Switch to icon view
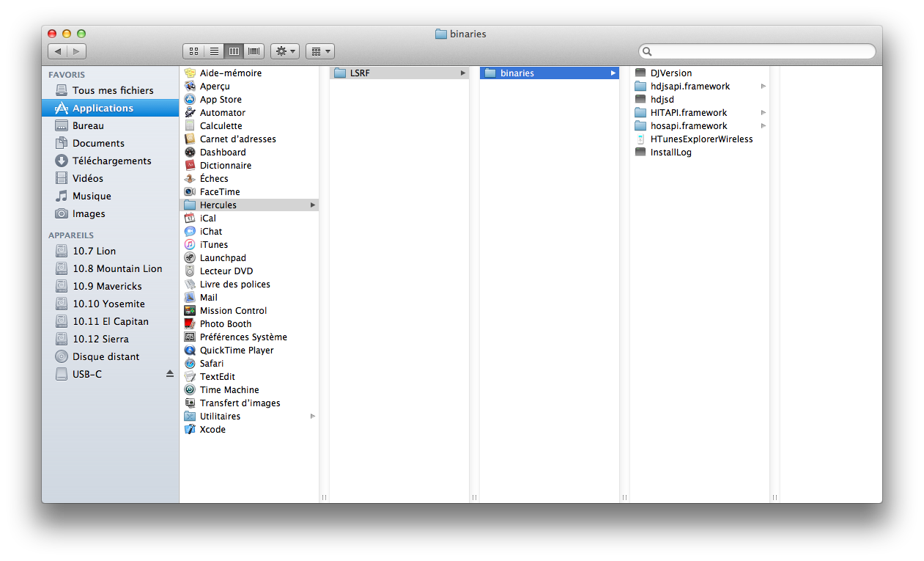924x561 pixels. [x=193, y=51]
